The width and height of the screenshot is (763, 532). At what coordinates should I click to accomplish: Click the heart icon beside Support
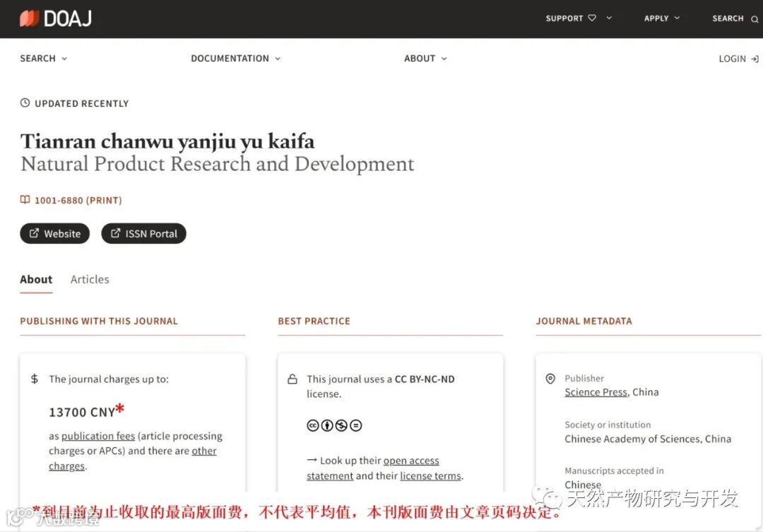pos(592,18)
